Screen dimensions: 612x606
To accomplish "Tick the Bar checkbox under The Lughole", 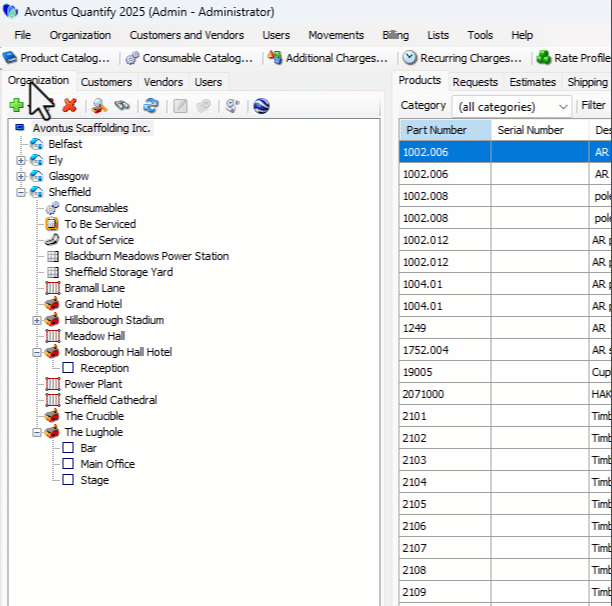I will click(69, 448).
